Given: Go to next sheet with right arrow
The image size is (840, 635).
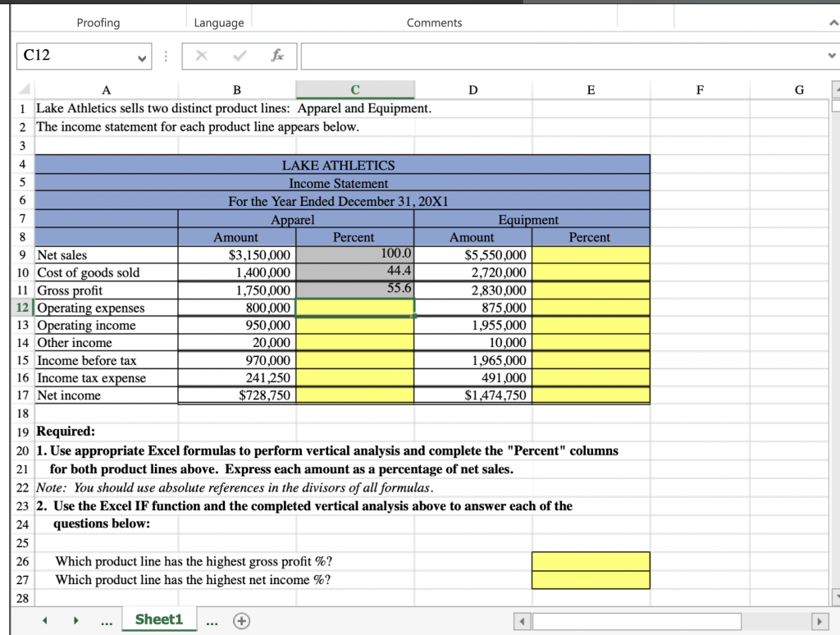Looking at the screenshot, I should coord(76,620).
